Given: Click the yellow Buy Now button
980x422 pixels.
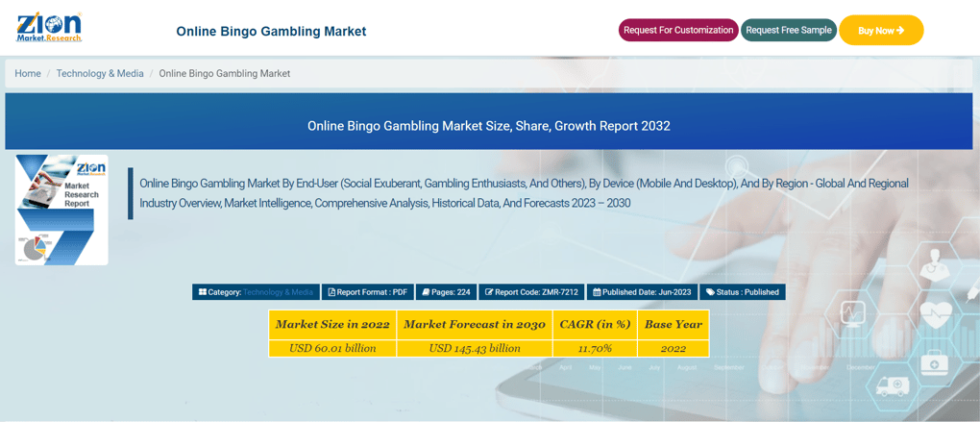Looking at the screenshot, I should [881, 30].
